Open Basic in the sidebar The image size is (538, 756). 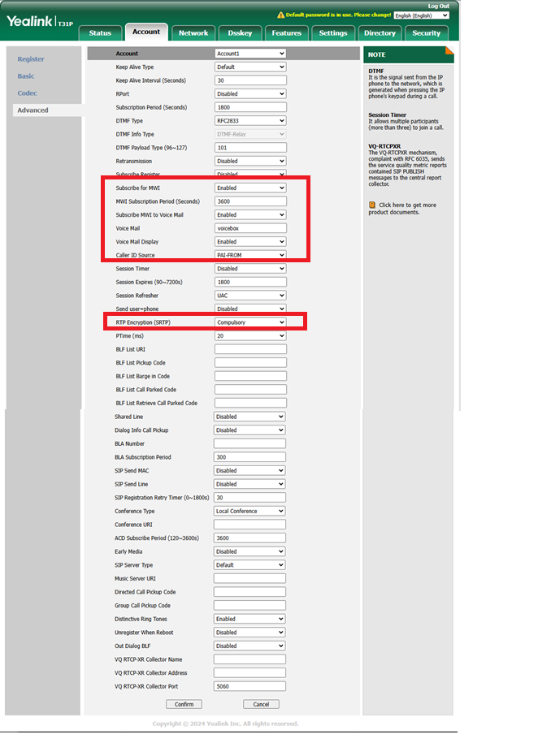click(x=26, y=76)
